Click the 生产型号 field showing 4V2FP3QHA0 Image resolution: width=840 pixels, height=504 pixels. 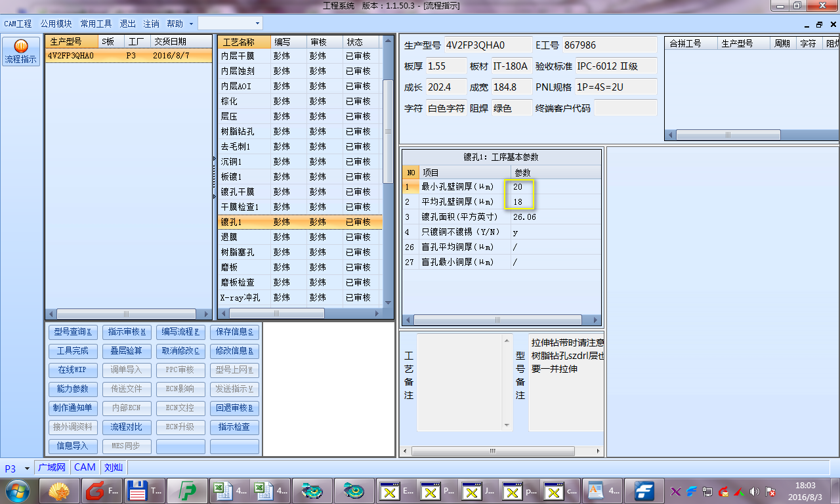pos(489,45)
